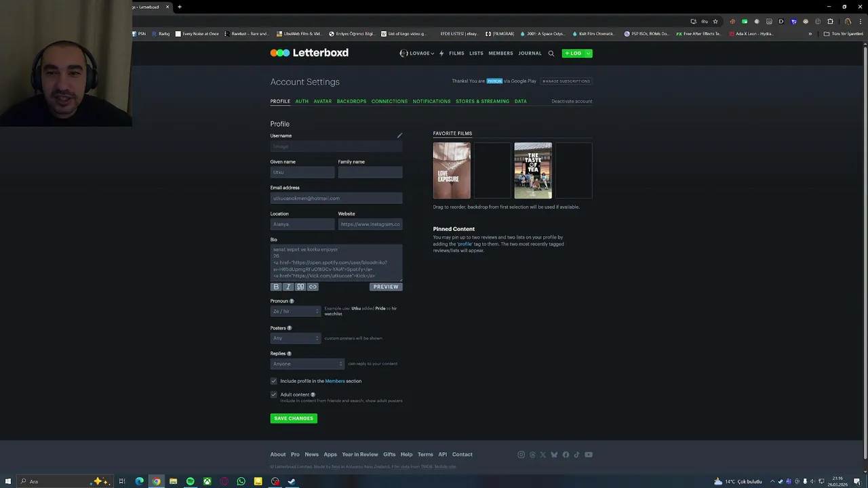Open the MEMBERS menu item
Image resolution: width=868 pixels, height=488 pixels.
coord(500,53)
